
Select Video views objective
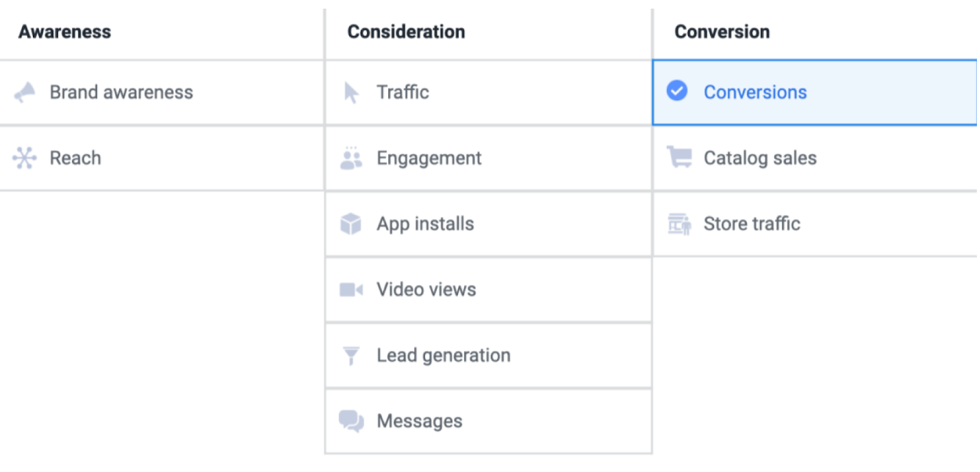[x=427, y=290]
